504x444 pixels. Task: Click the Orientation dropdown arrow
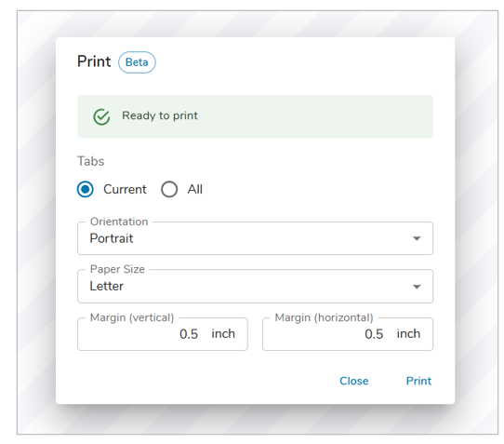click(x=417, y=238)
